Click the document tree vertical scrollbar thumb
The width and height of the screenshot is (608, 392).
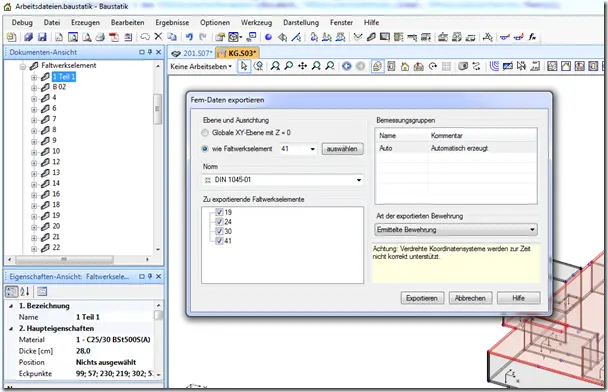(x=157, y=109)
